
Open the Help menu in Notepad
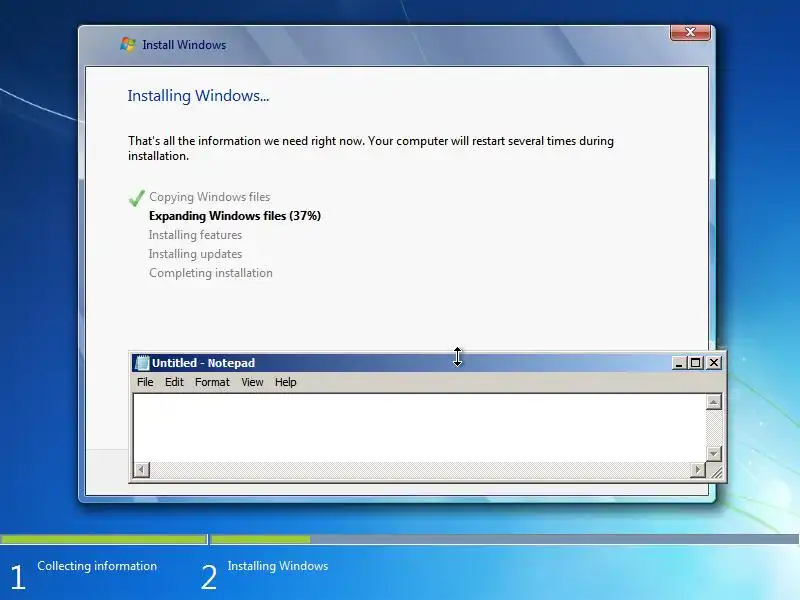[x=285, y=382]
